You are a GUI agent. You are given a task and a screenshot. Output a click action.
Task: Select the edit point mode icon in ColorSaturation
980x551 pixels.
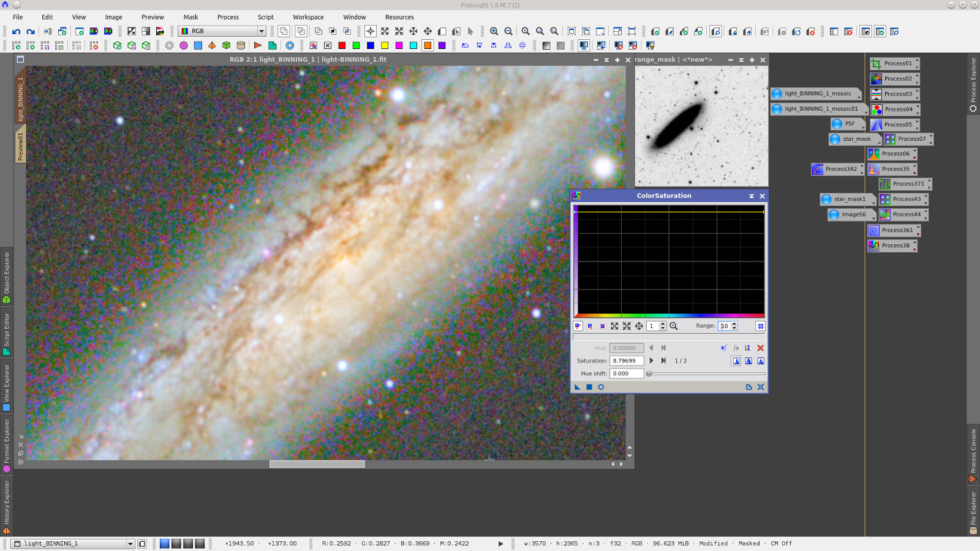[x=576, y=326]
